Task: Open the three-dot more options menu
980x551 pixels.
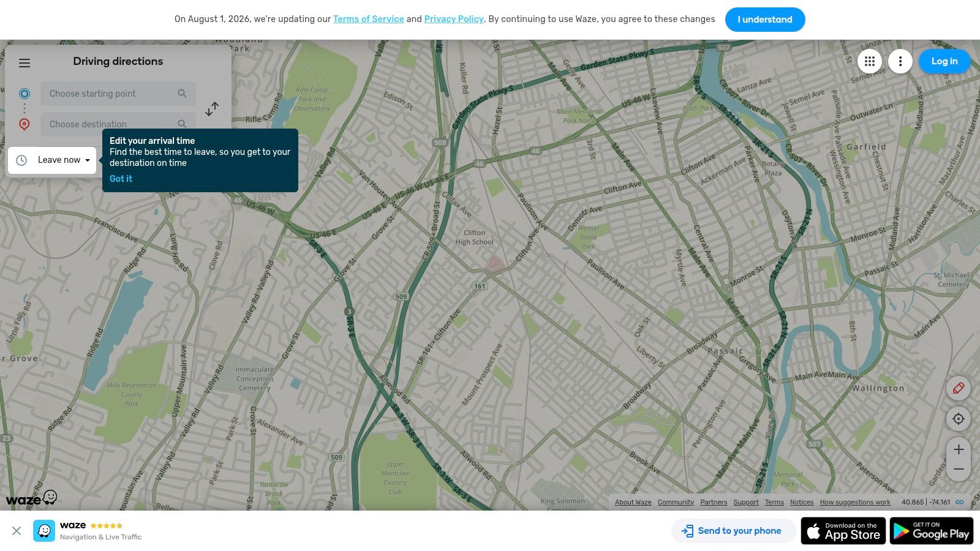Action: pos(900,61)
